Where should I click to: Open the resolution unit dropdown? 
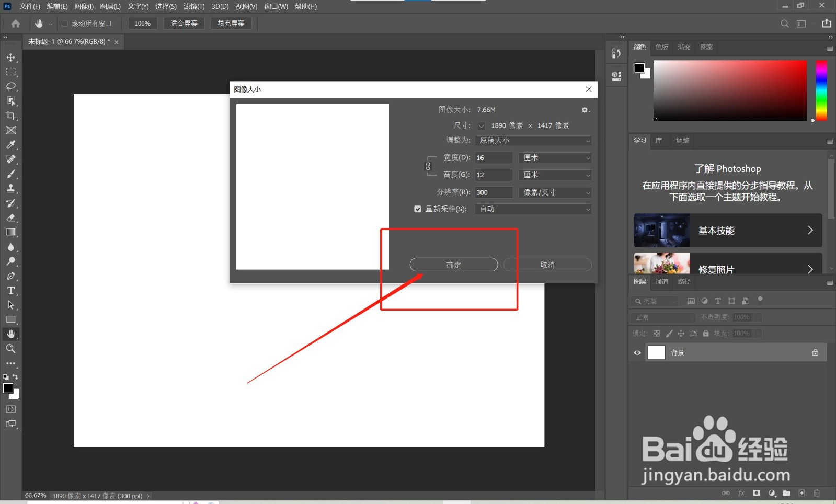pyautogui.click(x=555, y=192)
